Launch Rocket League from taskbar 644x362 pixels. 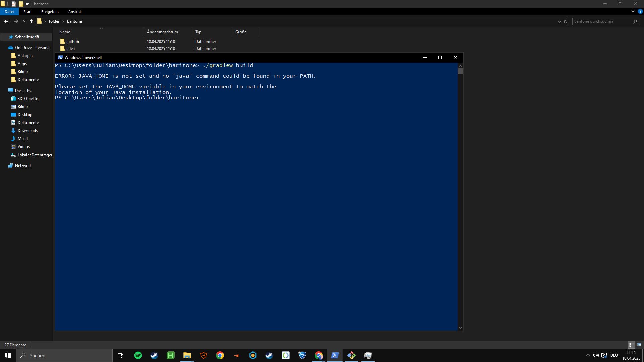(302, 355)
